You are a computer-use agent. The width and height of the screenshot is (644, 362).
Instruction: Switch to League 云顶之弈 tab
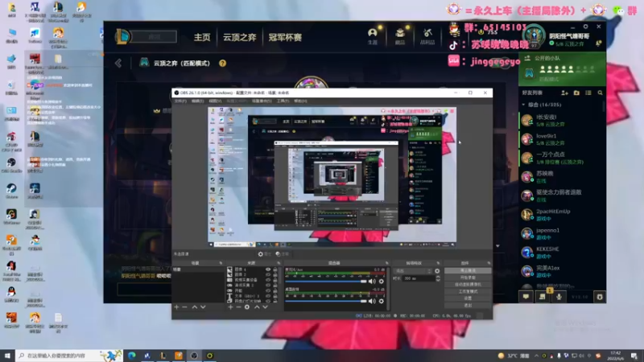(x=239, y=37)
